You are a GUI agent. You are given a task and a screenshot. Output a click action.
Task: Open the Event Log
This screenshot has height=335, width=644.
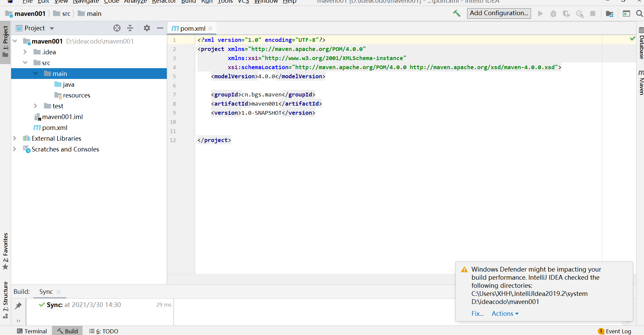(x=614, y=331)
